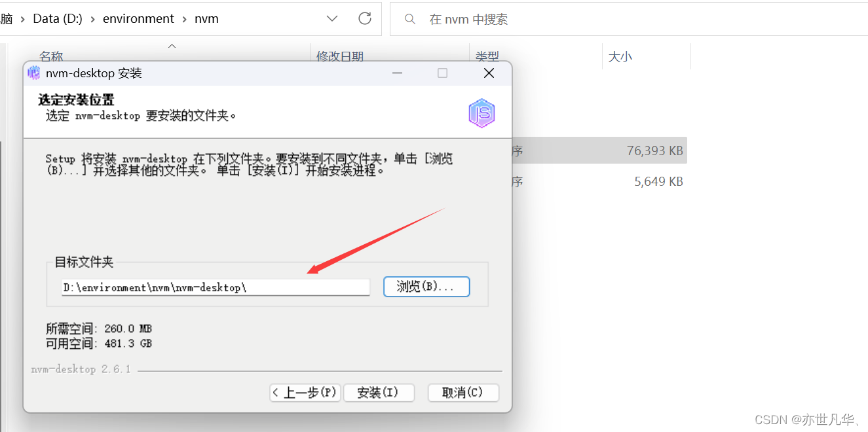Select the nvm breadcrumb segment

[206, 19]
